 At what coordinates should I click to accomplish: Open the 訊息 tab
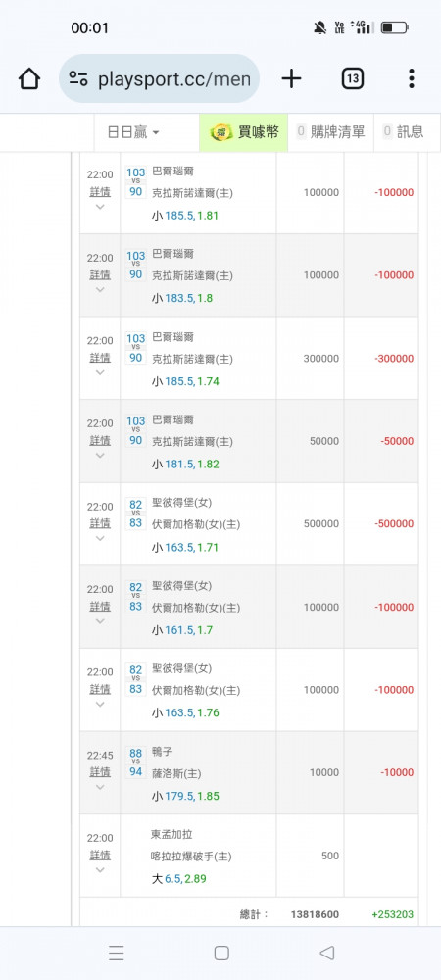403,132
